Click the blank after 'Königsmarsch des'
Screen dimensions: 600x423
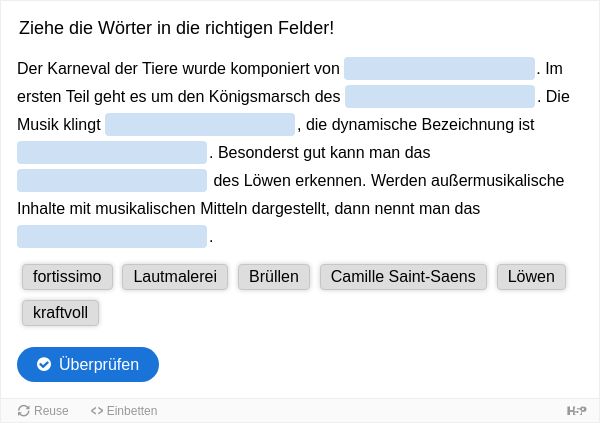440,96
